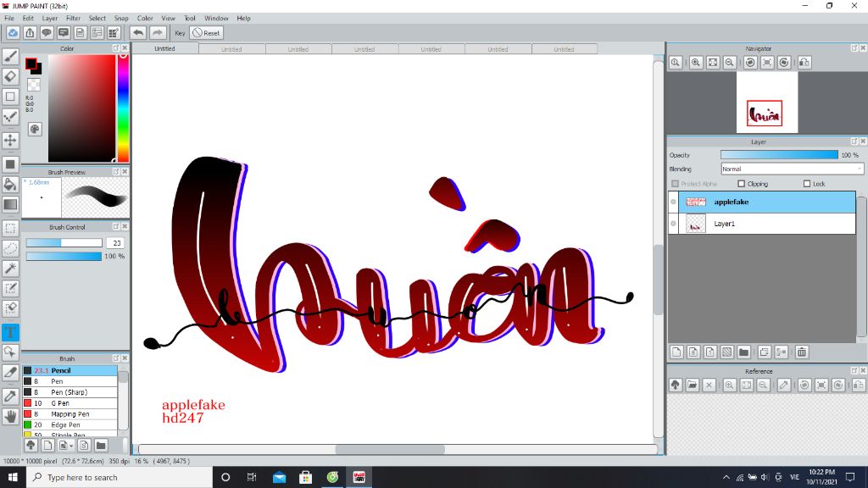Screen dimensions: 868x488
Task: Open the add brush dropdown arrow
Action: pyautogui.click(x=71, y=446)
